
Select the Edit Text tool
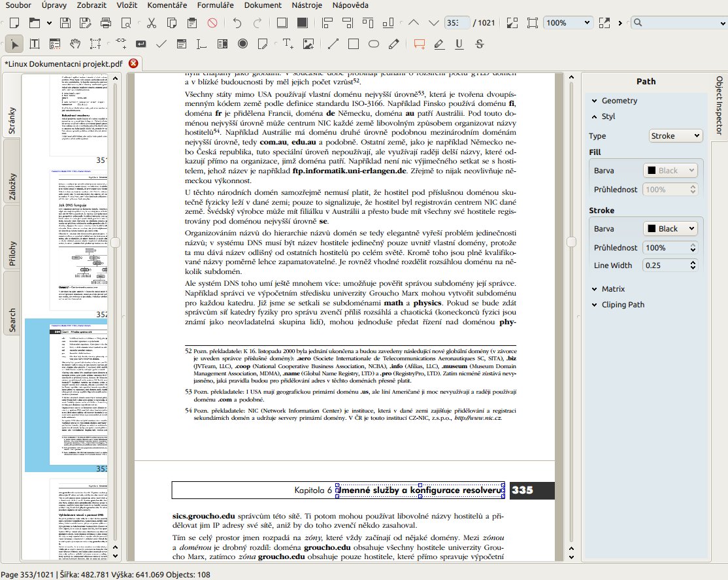coord(35,44)
